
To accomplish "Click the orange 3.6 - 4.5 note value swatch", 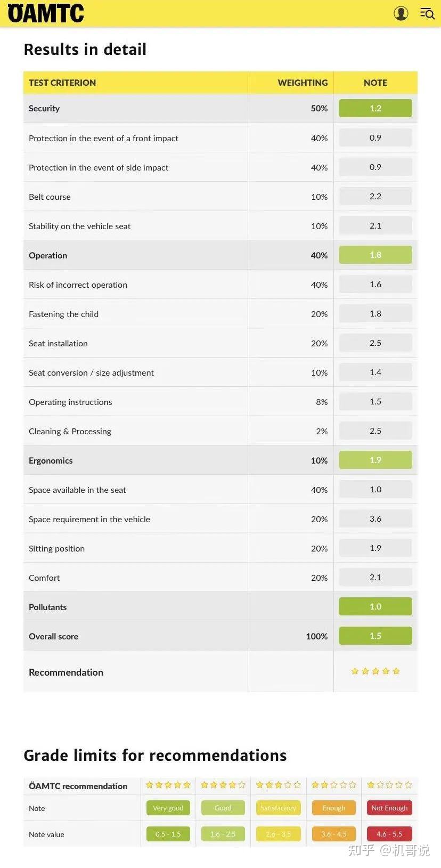I will 334,834.
